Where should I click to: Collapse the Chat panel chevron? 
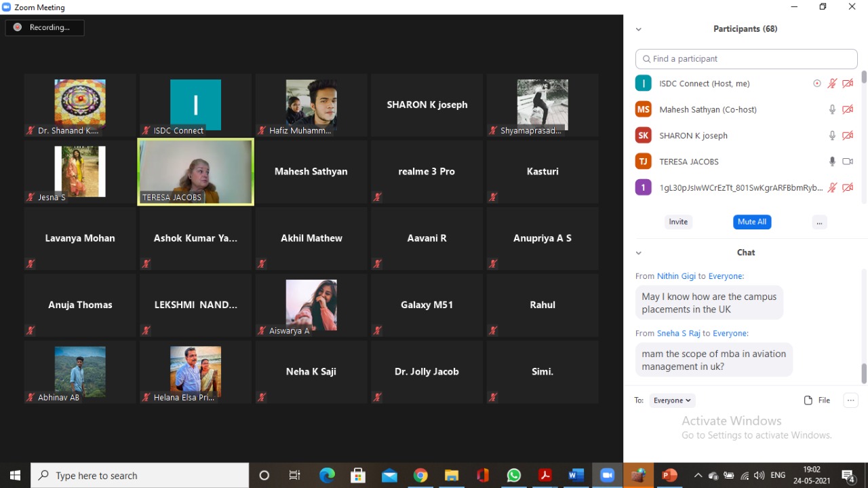638,252
